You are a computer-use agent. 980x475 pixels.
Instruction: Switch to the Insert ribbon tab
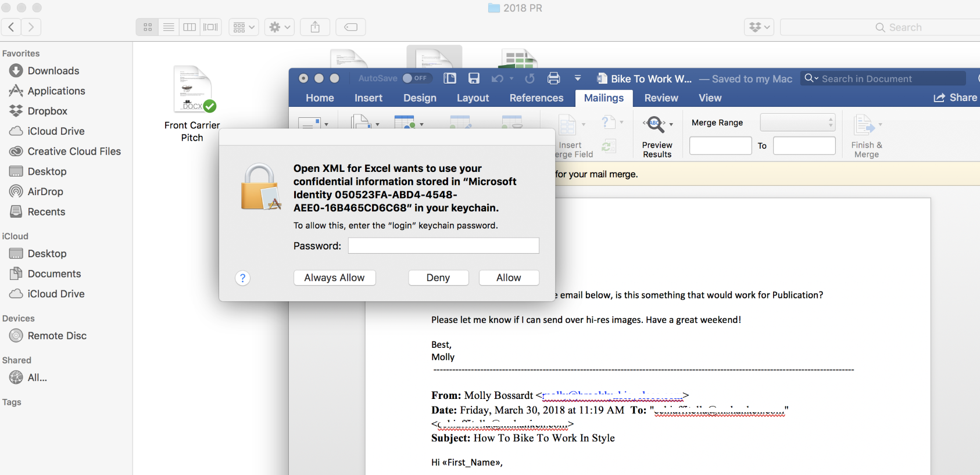point(369,98)
